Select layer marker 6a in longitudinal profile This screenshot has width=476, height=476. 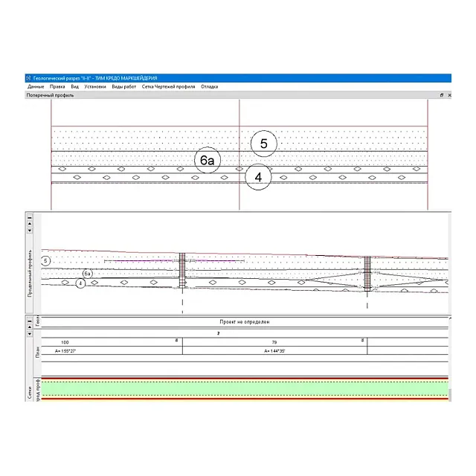pos(87,274)
